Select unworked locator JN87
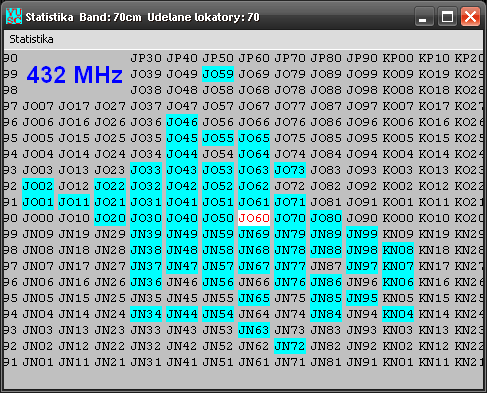 coord(326,266)
